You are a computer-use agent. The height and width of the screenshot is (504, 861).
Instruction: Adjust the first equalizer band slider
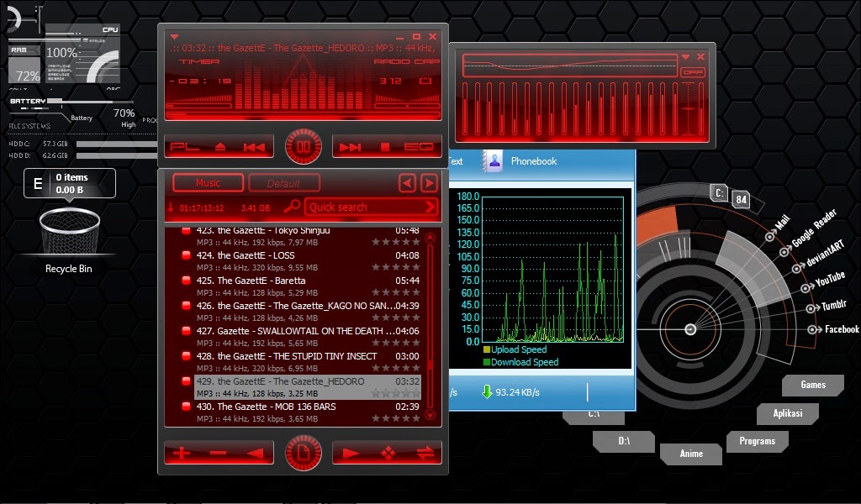click(465, 108)
